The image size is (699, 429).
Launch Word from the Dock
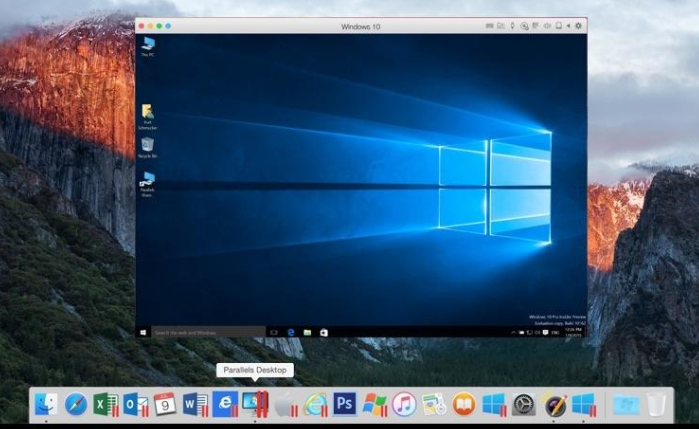coord(195,404)
